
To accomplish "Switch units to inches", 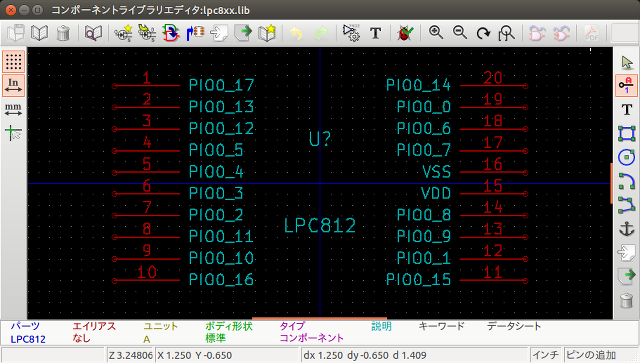I will coord(13,85).
